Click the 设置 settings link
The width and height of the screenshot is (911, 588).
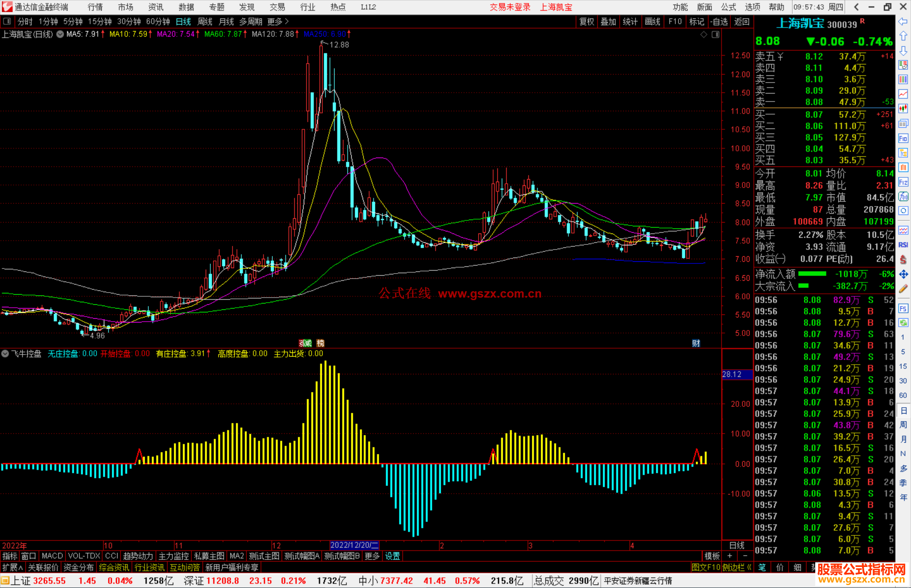(x=392, y=556)
